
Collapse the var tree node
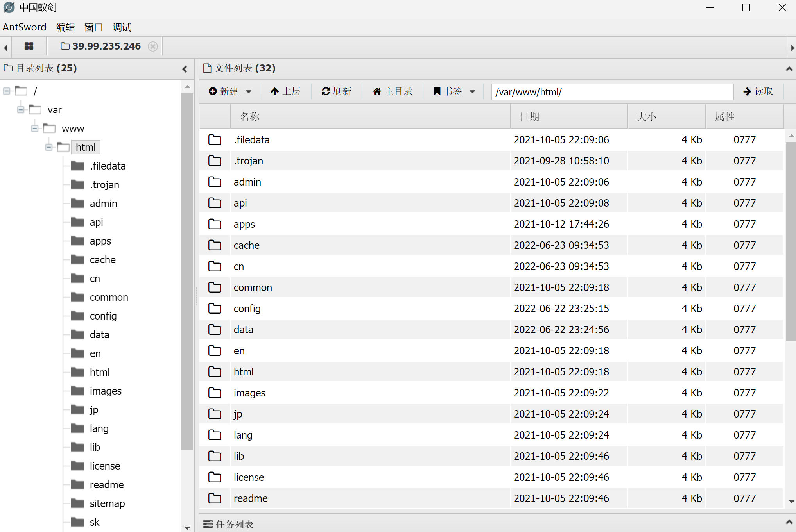pyautogui.click(x=21, y=110)
